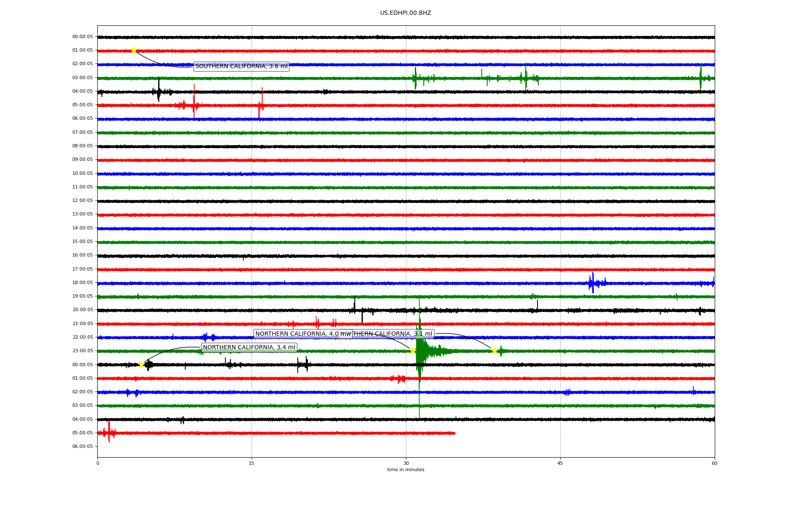Click the US.EDHPI.00.BHZ chart title
The width and height of the screenshot is (812, 508).
tap(405, 13)
